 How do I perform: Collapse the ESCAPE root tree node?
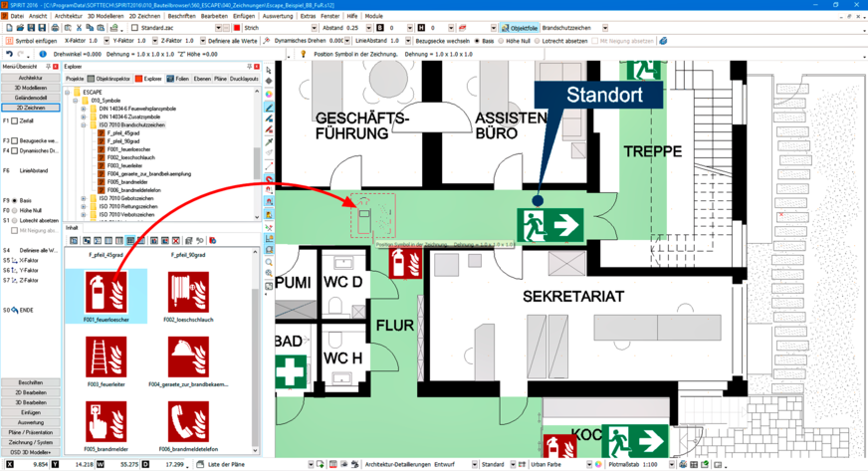tap(68, 93)
